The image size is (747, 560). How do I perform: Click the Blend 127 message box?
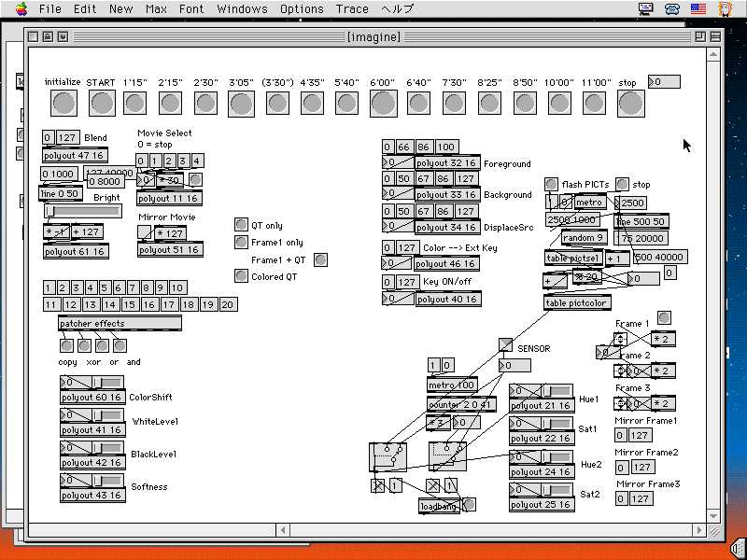[67, 137]
